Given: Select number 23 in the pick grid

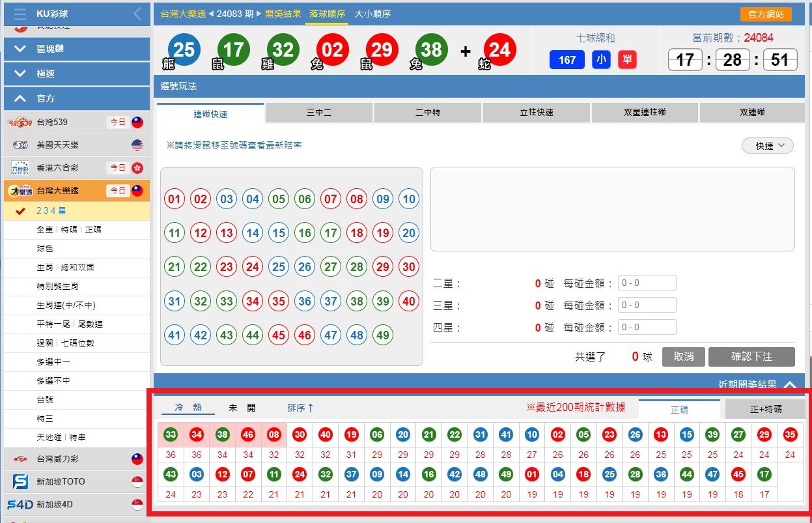Looking at the screenshot, I should click(x=227, y=267).
